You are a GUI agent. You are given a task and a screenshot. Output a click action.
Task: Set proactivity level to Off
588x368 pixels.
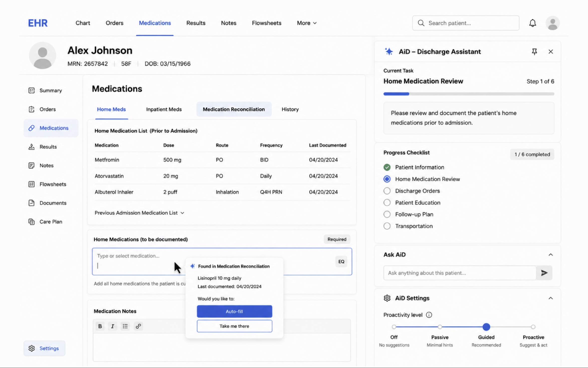coord(394,327)
